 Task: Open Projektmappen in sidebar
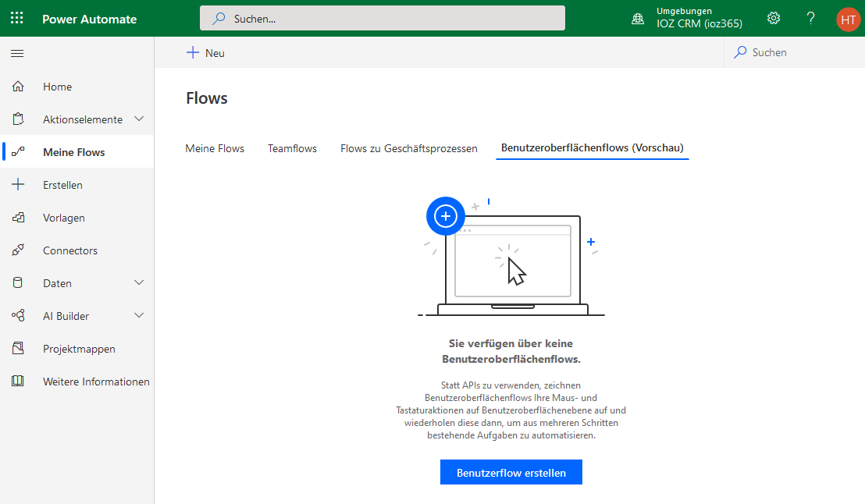pyautogui.click(x=77, y=349)
